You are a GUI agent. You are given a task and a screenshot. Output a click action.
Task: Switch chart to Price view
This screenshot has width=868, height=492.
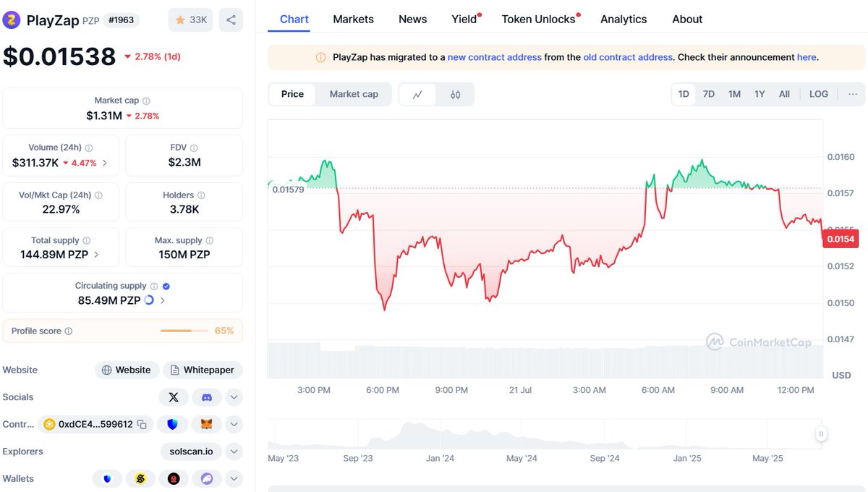coord(293,94)
